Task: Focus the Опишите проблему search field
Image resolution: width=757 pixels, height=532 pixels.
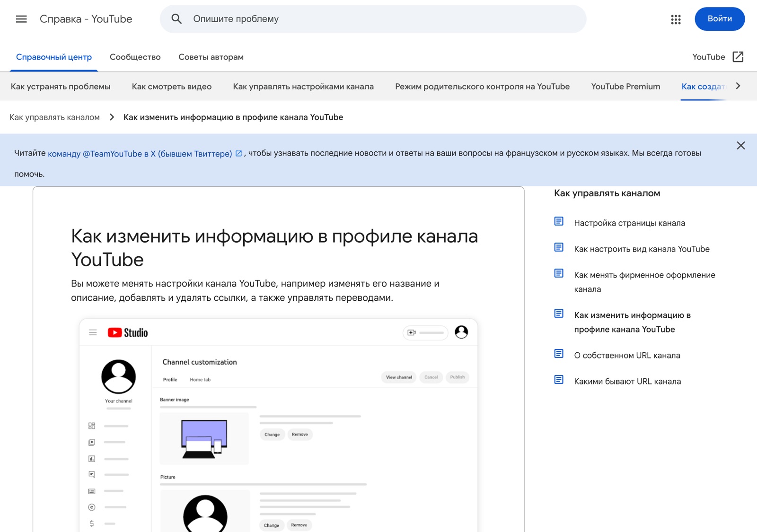Action: point(373,19)
